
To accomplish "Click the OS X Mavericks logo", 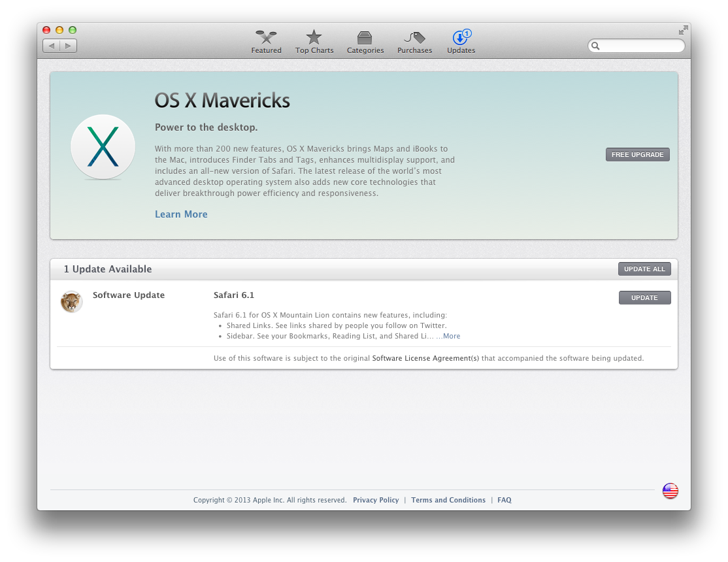I will (x=103, y=147).
